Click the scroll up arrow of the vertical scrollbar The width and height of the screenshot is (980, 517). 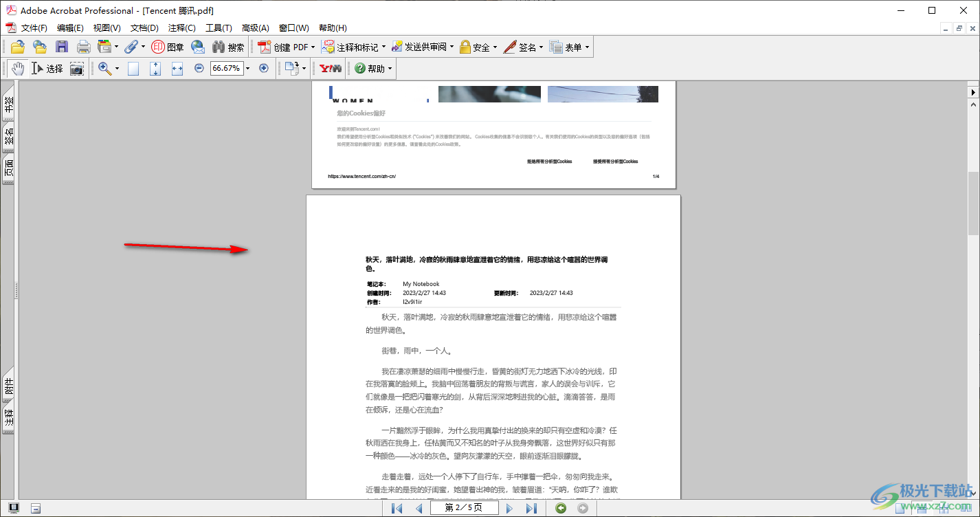point(973,104)
